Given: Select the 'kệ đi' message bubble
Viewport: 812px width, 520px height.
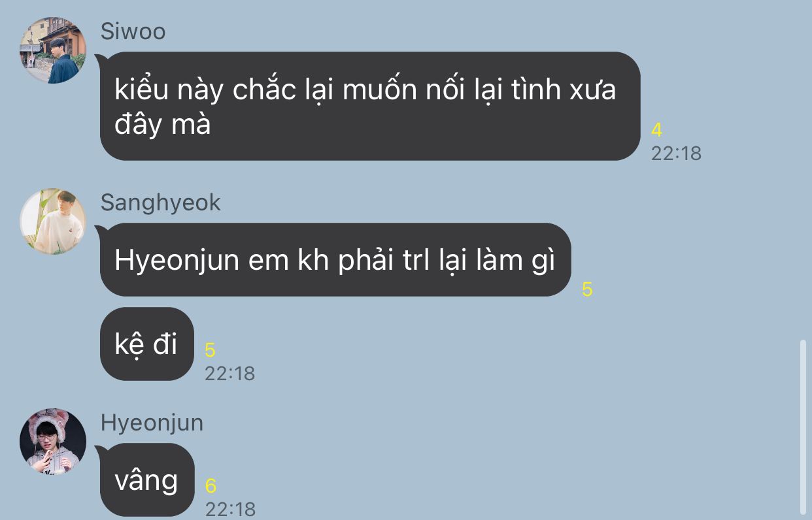Looking at the screenshot, I should tap(147, 344).
